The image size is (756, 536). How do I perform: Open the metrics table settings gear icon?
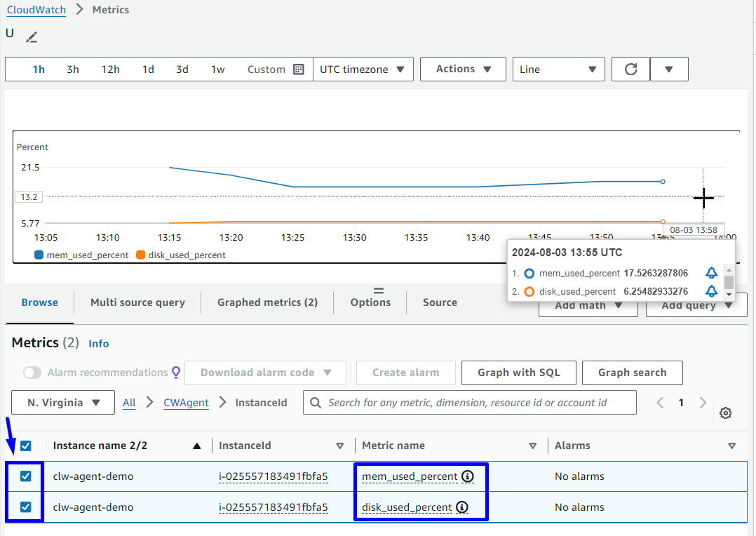tap(726, 413)
